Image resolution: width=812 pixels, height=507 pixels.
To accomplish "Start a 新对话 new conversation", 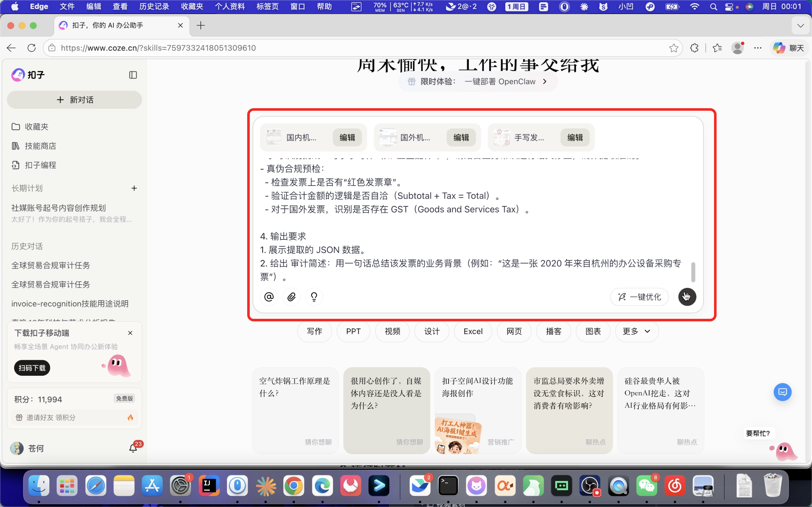I will tap(75, 100).
